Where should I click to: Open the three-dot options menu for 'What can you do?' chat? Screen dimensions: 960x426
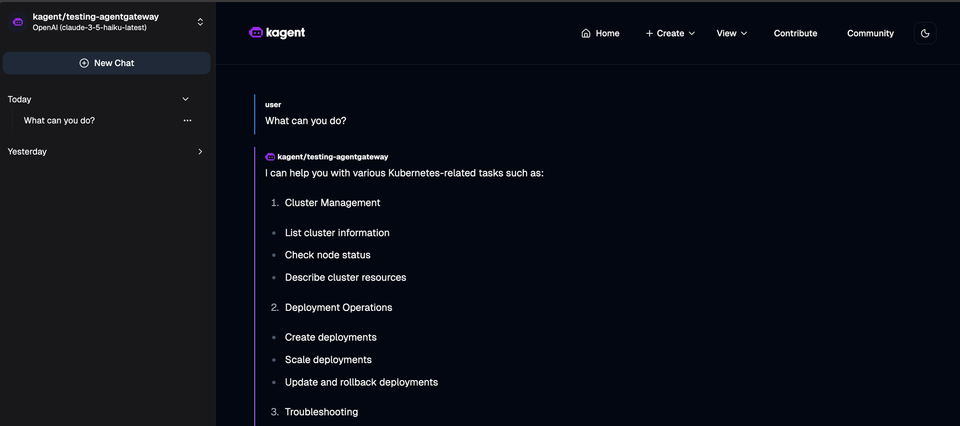tap(187, 121)
